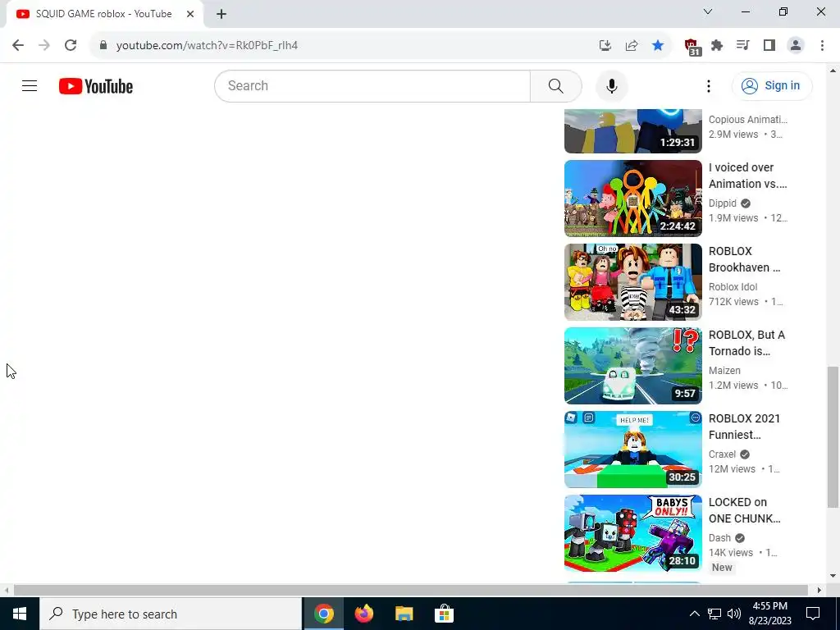The height and width of the screenshot is (630, 840).
Task: Click the page's vertical scrollbar thumb
Action: point(833,436)
